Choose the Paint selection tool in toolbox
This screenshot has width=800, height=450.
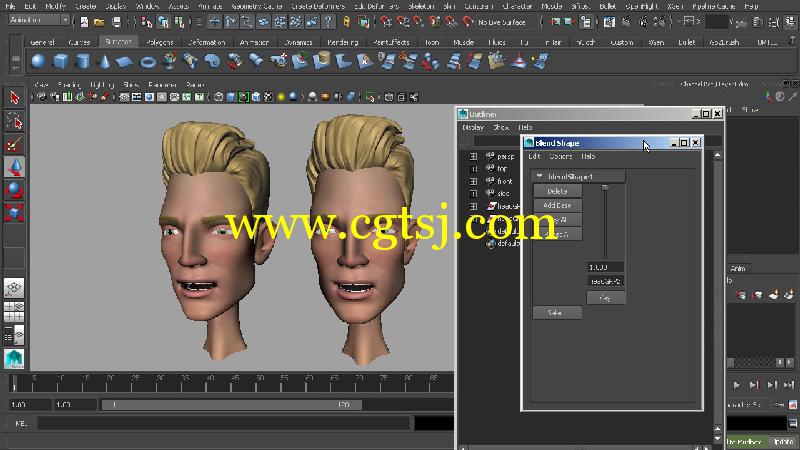click(x=14, y=144)
